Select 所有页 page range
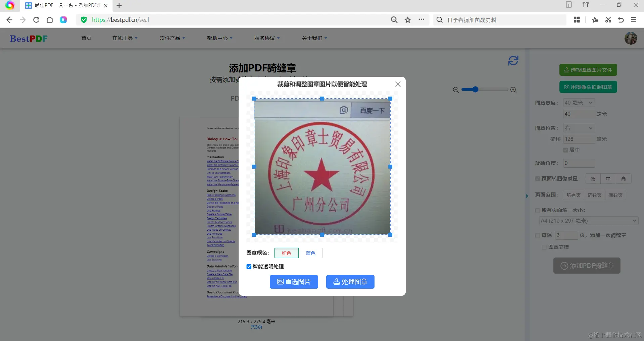 click(x=574, y=195)
